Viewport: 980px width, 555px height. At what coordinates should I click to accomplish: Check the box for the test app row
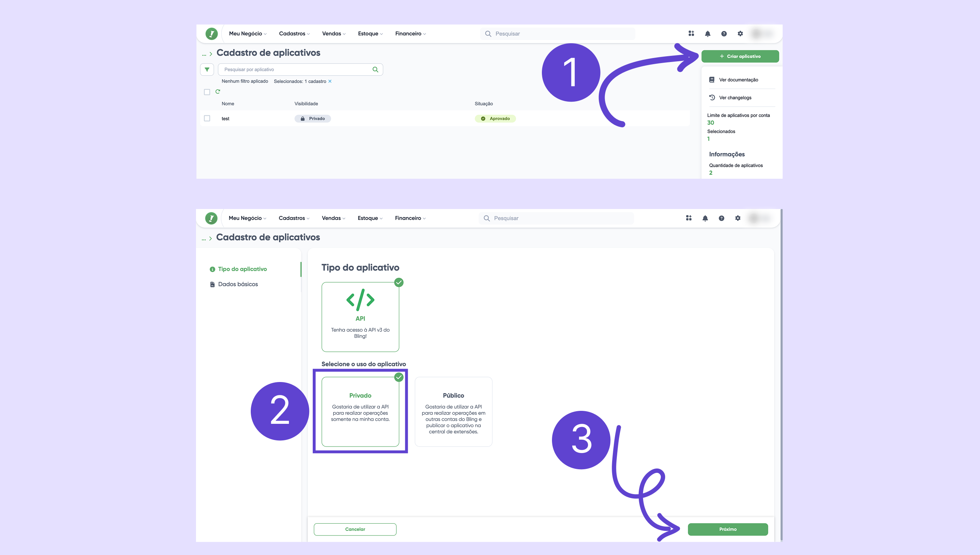coord(207,118)
